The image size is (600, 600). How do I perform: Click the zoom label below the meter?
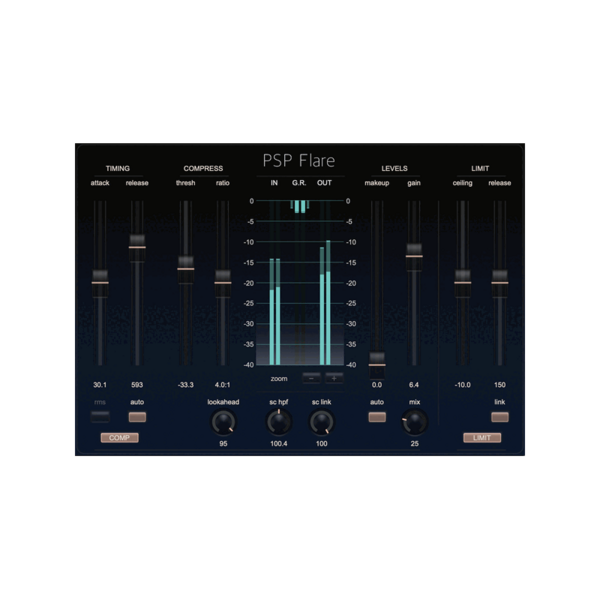pos(279,378)
